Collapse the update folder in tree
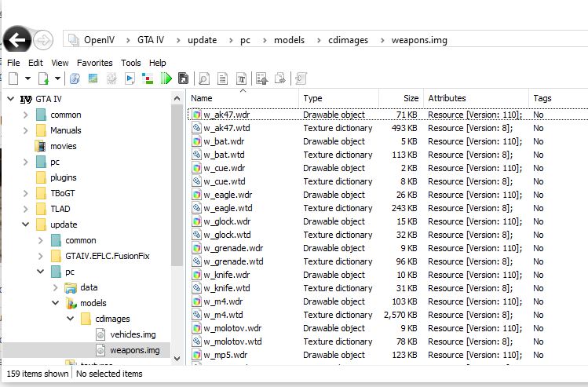The image size is (588, 387). click(x=25, y=225)
